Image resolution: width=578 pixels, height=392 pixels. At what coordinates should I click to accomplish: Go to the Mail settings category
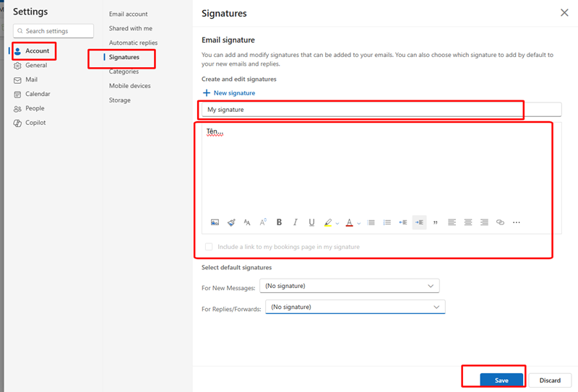click(31, 79)
